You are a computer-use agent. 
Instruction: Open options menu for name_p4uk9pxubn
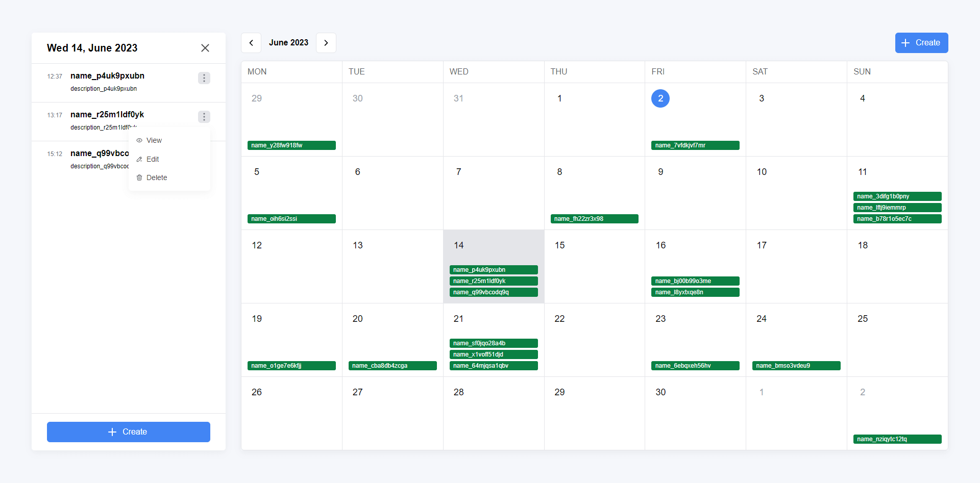[204, 78]
